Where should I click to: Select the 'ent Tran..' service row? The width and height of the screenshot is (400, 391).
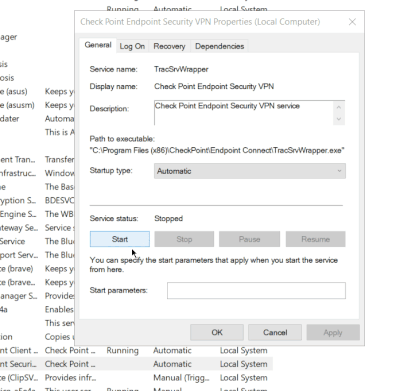click(x=17, y=160)
